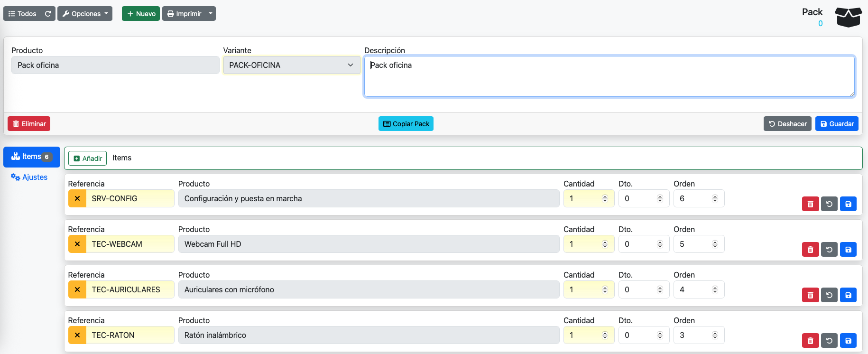Undo changes on SRV-CONFIG row
Viewport: 868px width, 354px height.
(x=829, y=204)
